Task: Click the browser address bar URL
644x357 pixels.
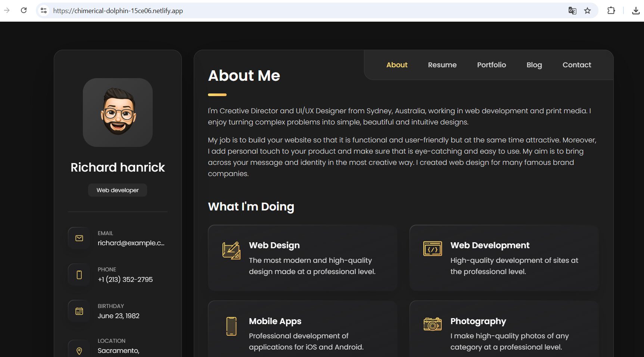Action: click(118, 10)
